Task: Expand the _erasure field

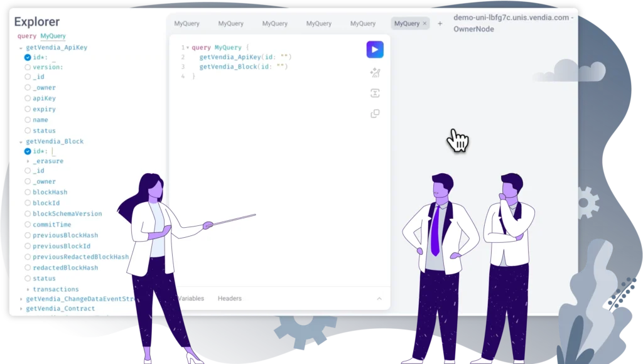Action: [x=28, y=161]
